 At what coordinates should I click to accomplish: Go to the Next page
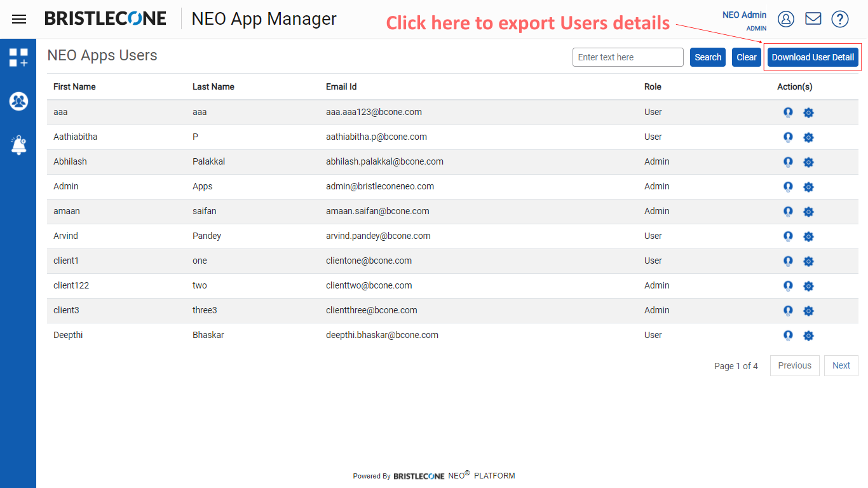tap(841, 365)
